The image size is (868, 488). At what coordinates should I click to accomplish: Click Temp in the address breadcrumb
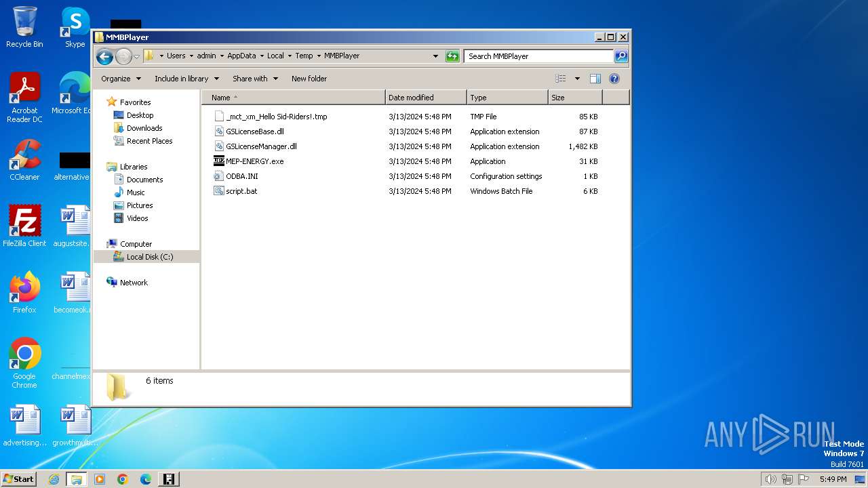tap(304, 56)
